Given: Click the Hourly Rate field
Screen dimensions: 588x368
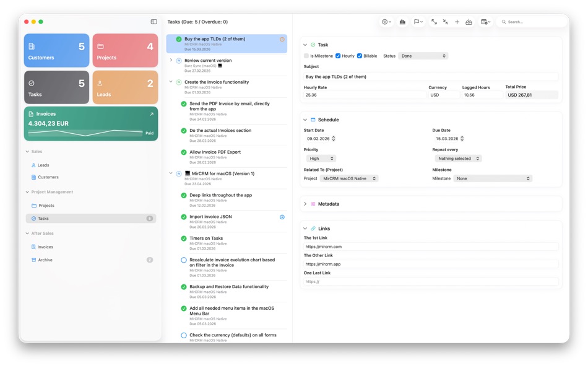Looking at the screenshot, I should point(365,95).
